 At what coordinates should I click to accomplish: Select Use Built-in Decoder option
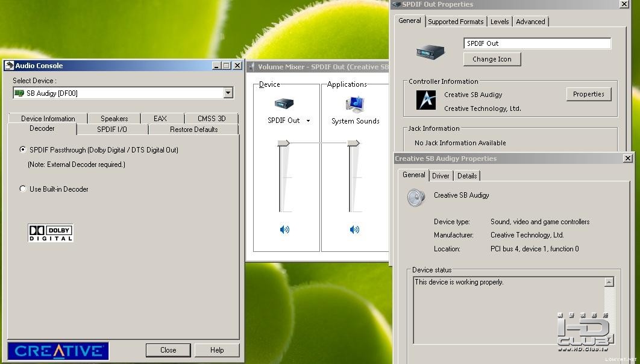click(x=23, y=189)
